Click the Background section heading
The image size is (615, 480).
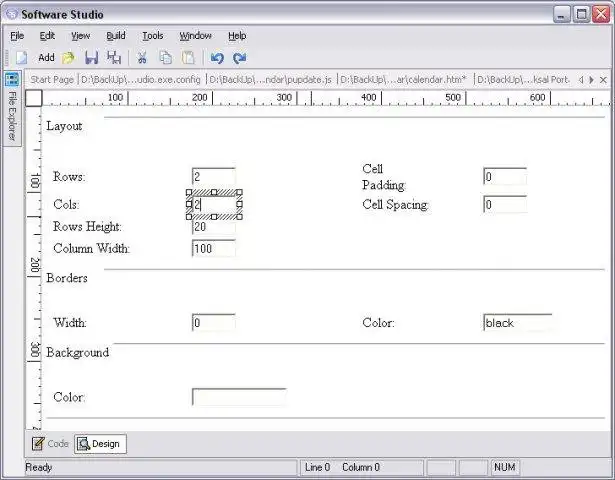pos(78,353)
